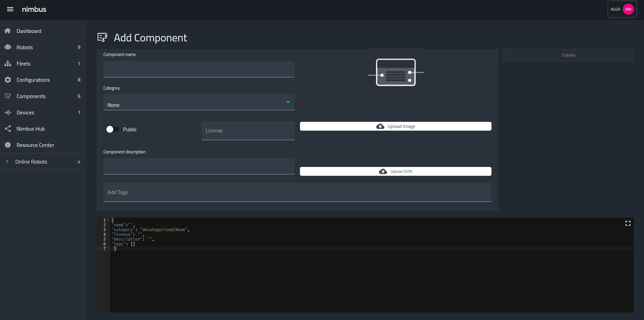
Task: Click the Nimbus Hub share icon
Action: pyautogui.click(x=7, y=129)
